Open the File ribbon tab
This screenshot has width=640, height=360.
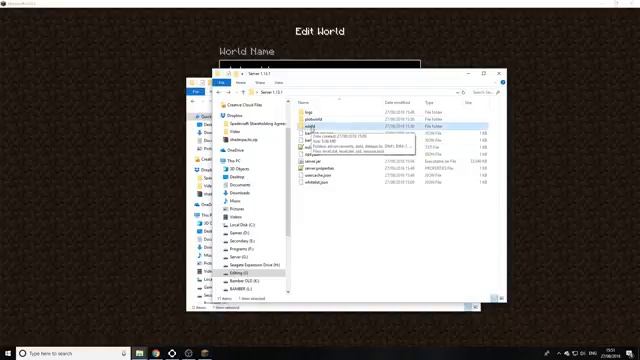pos(222,82)
